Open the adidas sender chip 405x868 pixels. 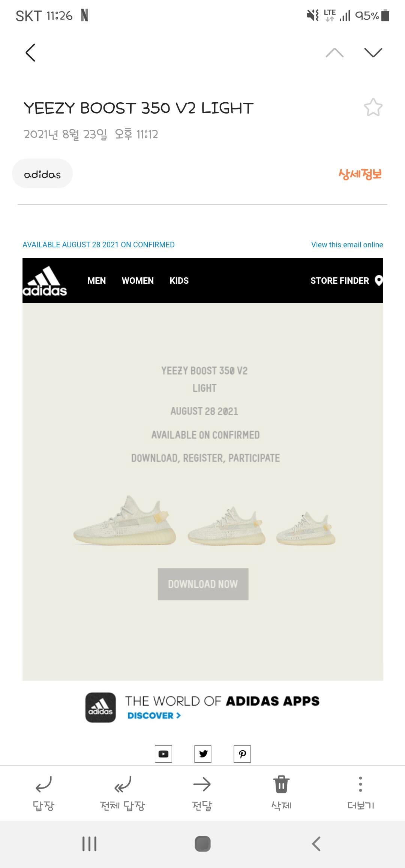point(42,174)
